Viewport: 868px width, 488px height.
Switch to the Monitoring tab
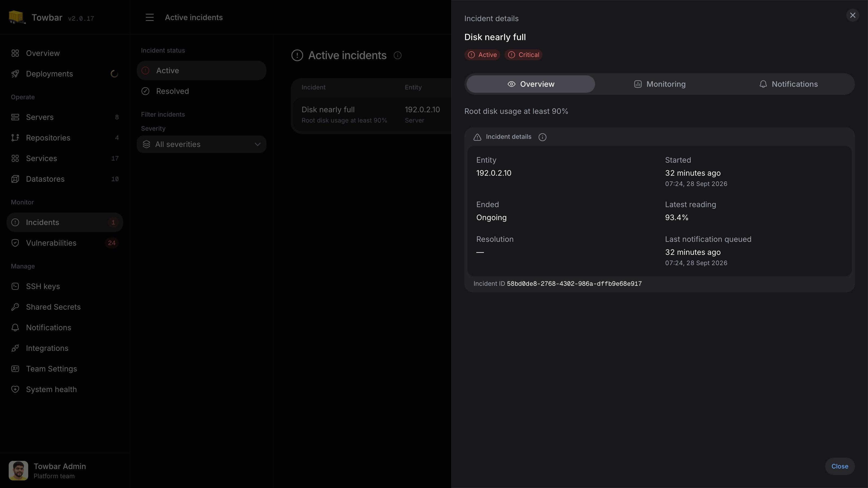pos(659,84)
